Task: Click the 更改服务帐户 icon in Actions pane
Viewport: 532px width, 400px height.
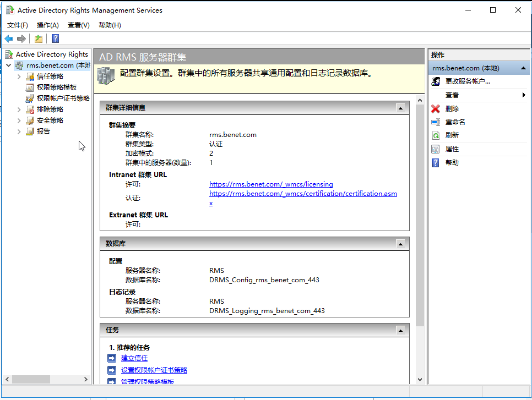Action: [436, 81]
